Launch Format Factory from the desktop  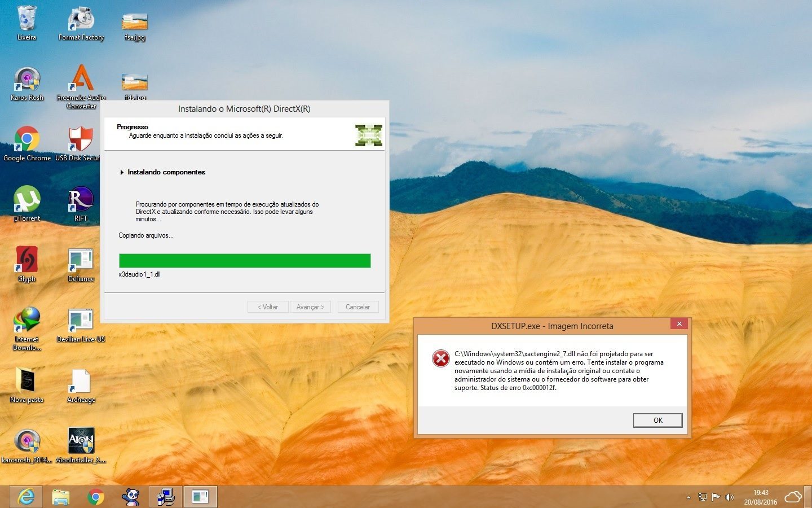coord(81,23)
